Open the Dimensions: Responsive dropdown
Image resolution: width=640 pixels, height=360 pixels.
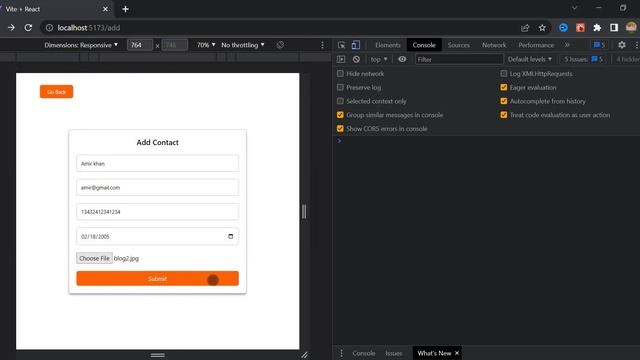coord(81,45)
